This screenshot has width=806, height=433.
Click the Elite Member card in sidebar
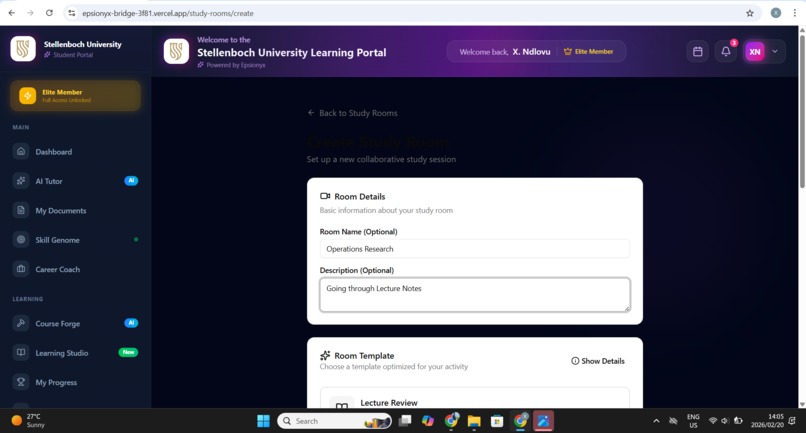pos(75,96)
